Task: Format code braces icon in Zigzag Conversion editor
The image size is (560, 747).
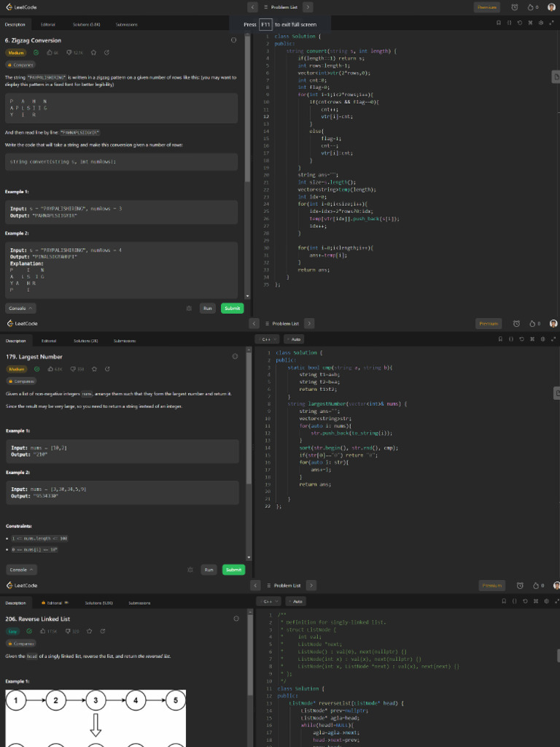Action: pos(509,23)
